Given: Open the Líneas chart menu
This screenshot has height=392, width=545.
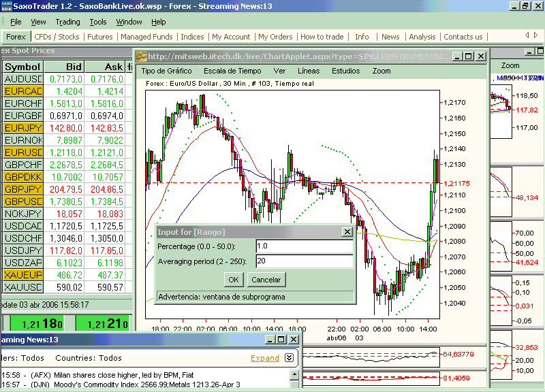Looking at the screenshot, I should (309, 71).
